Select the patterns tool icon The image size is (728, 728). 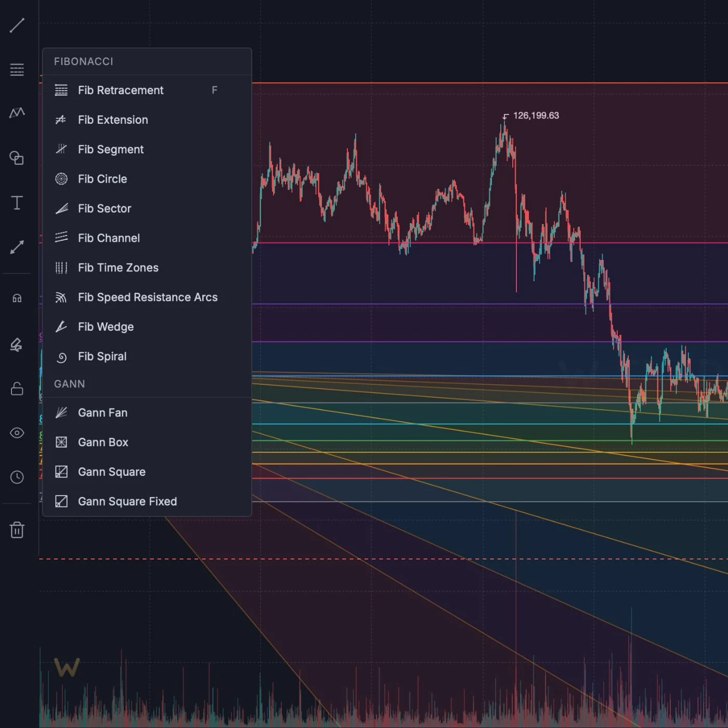click(17, 112)
